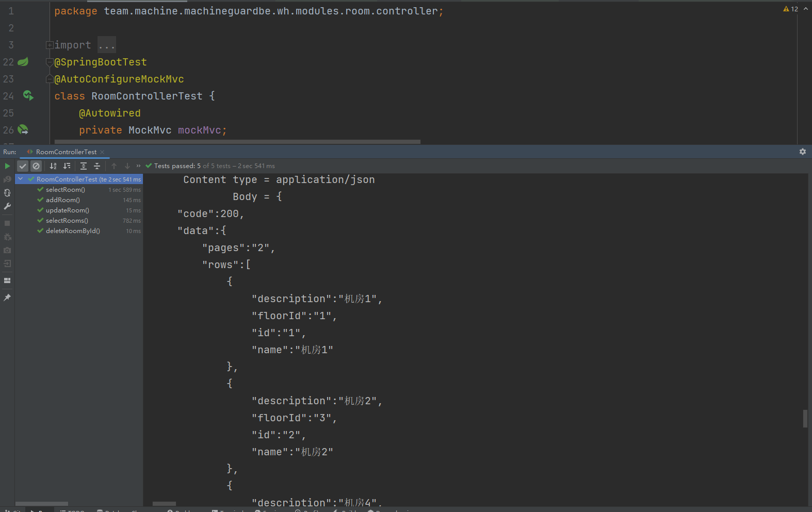Screen dimensions: 812x512
Task: Click the "code":200 line in console
Action: (x=210, y=214)
